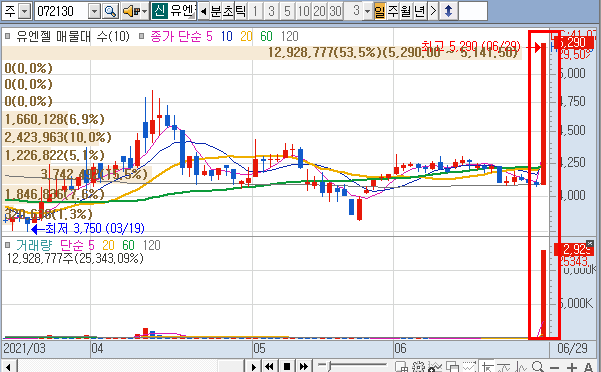Open the custom interval dropdown showing 3
This screenshot has width=601, height=372.
[x=367, y=11]
